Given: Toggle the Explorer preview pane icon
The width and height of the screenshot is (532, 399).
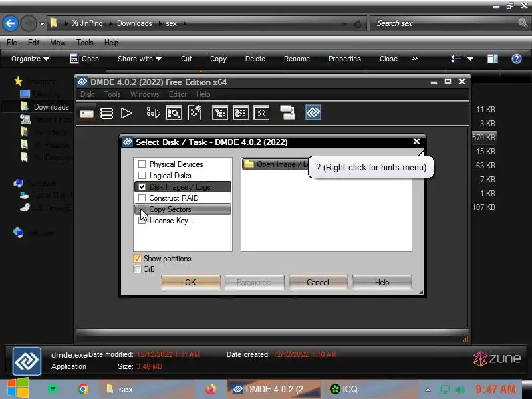Looking at the screenshot, I should [x=492, y=59].
